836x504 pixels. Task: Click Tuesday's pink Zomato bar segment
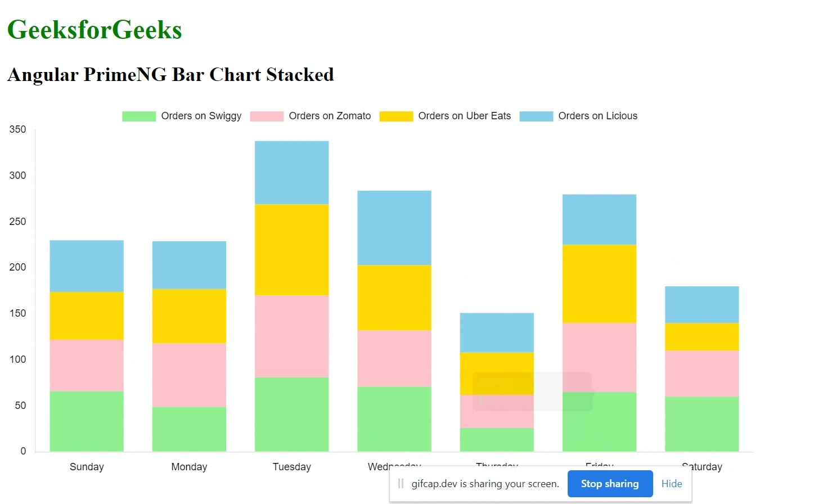pyautogui.click(x=291, y=336)
